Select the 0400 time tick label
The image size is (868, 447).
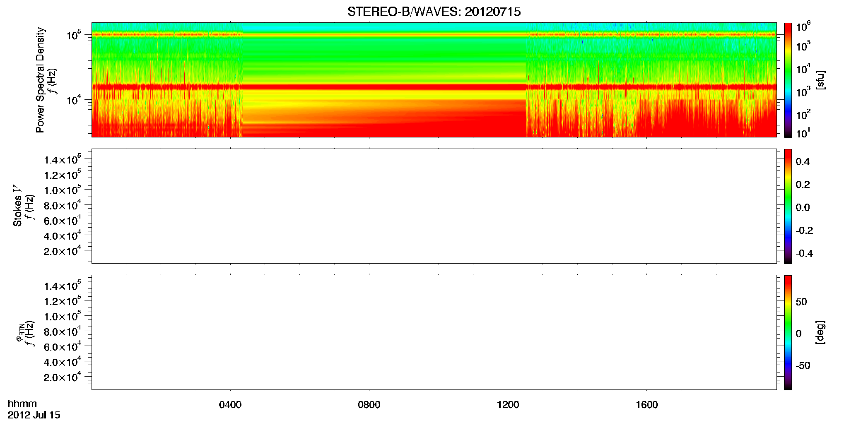[x=230, y=404]
